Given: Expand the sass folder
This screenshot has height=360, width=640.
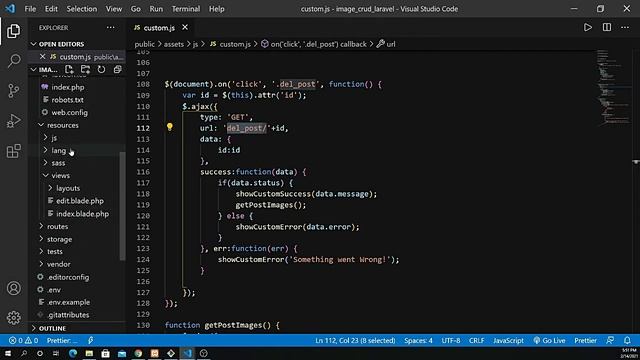Looking at the screenshot, I should pos(58,163).
